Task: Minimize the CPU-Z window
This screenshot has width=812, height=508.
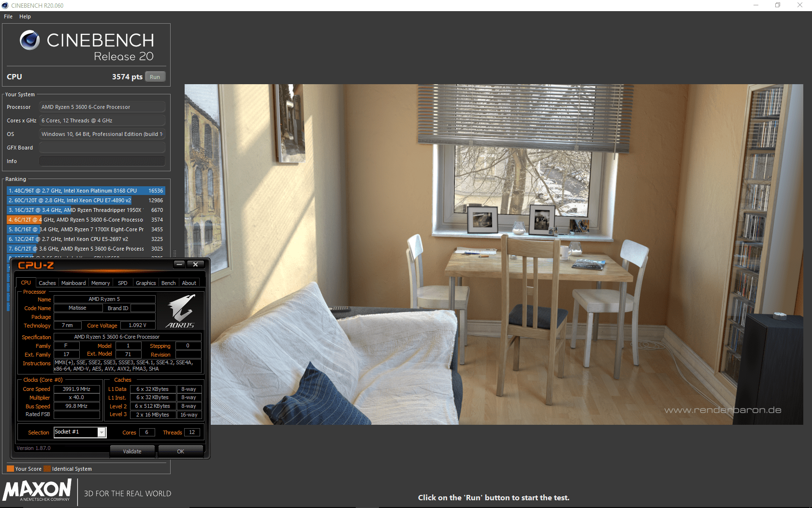Action: (x=179, y=264)
